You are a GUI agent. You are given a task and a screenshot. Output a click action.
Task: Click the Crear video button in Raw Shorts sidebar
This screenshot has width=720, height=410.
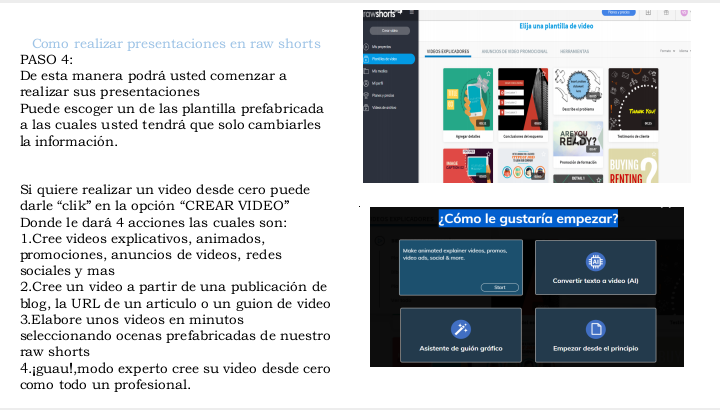click(390, 31)
